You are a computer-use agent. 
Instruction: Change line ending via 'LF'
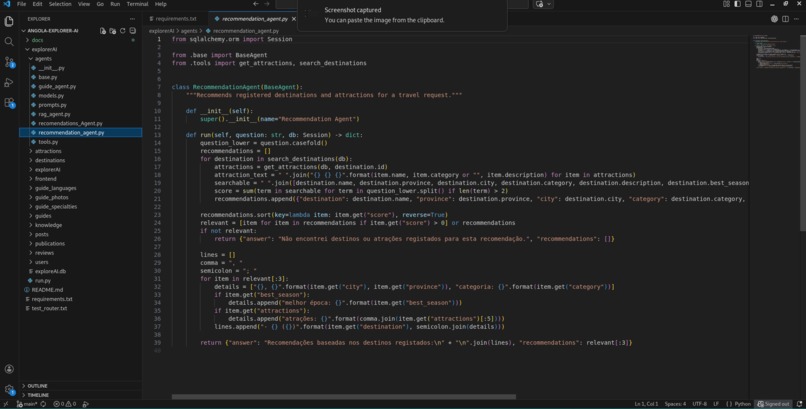click(716, 404)
